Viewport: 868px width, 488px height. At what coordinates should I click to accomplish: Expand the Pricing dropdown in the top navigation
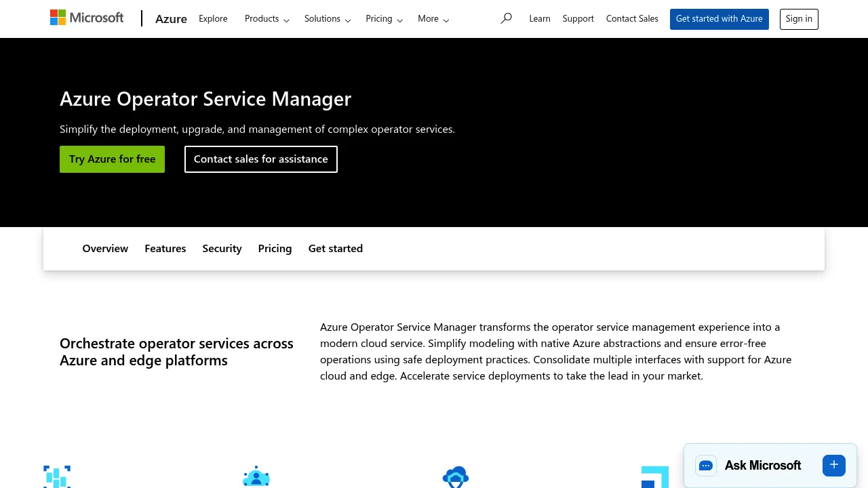click(x=384, y=19)
